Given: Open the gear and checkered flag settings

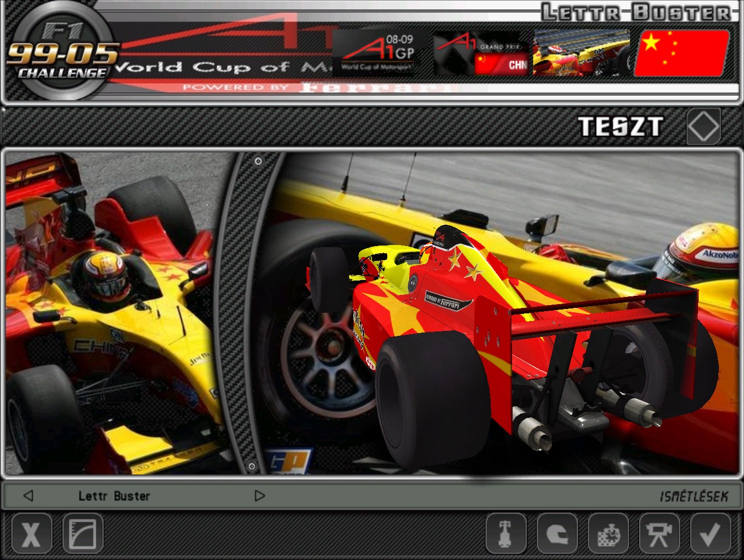Looking at the screenshot, I should pos(608,533).
